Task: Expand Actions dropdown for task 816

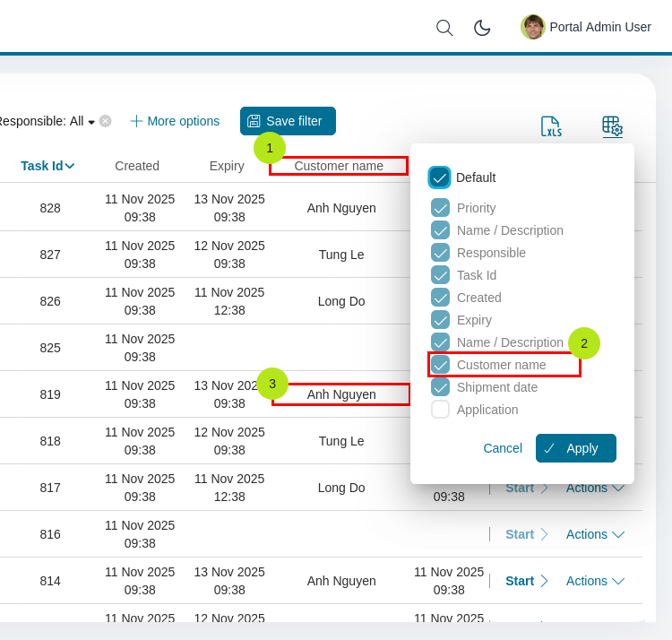Action: (x=595, y=534)
